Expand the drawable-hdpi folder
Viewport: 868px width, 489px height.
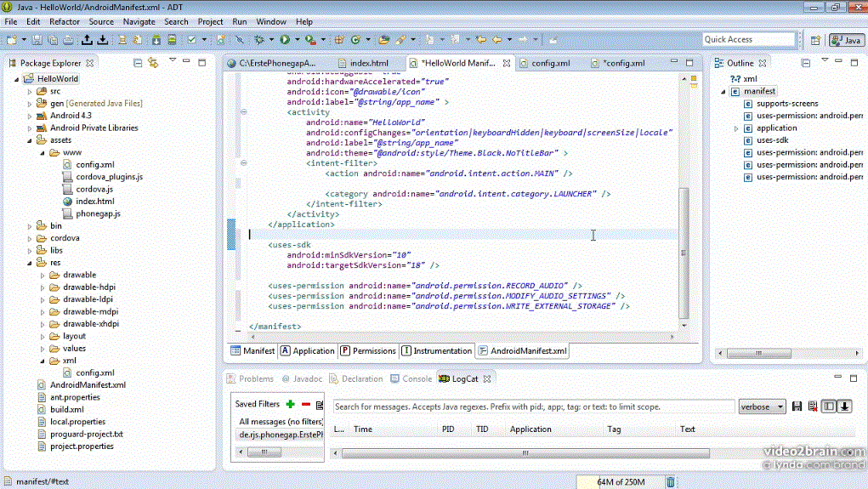click(x=43, y=287)
